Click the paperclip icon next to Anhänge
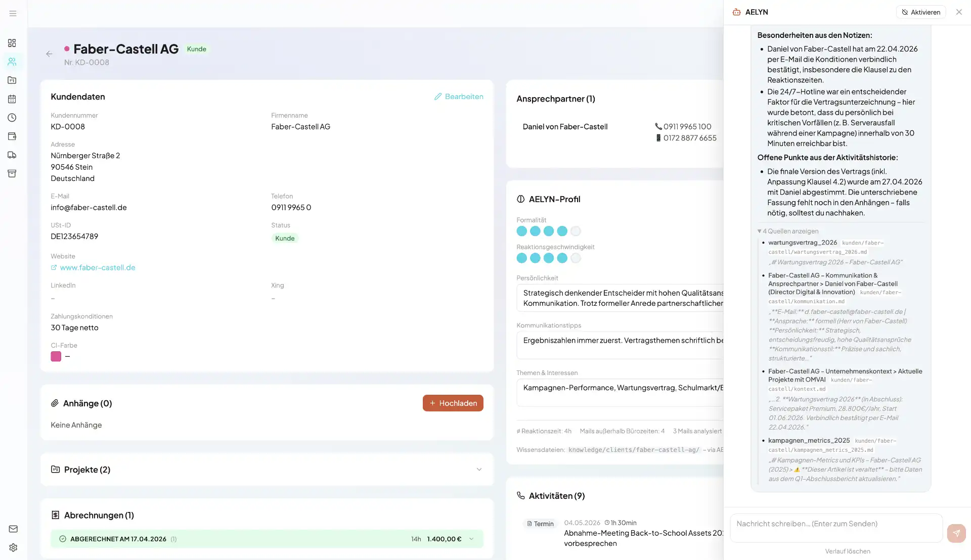This screenshot has height=560, width=971. point(55,403)
